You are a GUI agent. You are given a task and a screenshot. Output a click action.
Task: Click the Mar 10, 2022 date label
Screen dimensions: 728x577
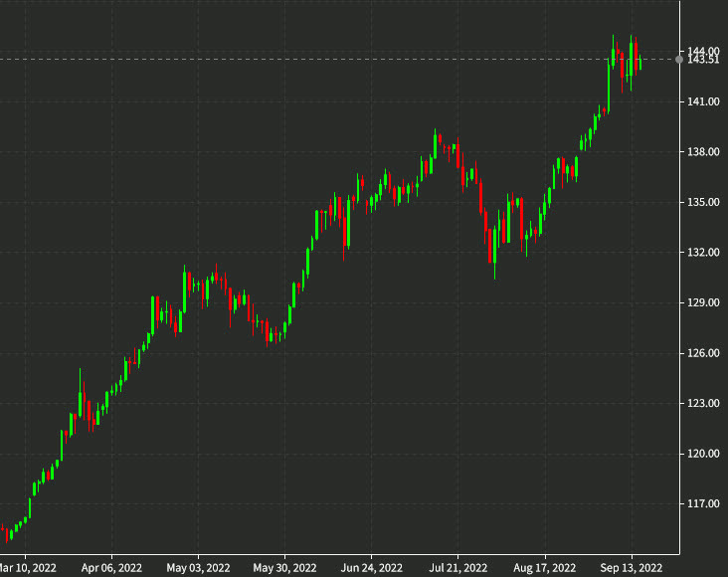(28, 568)
